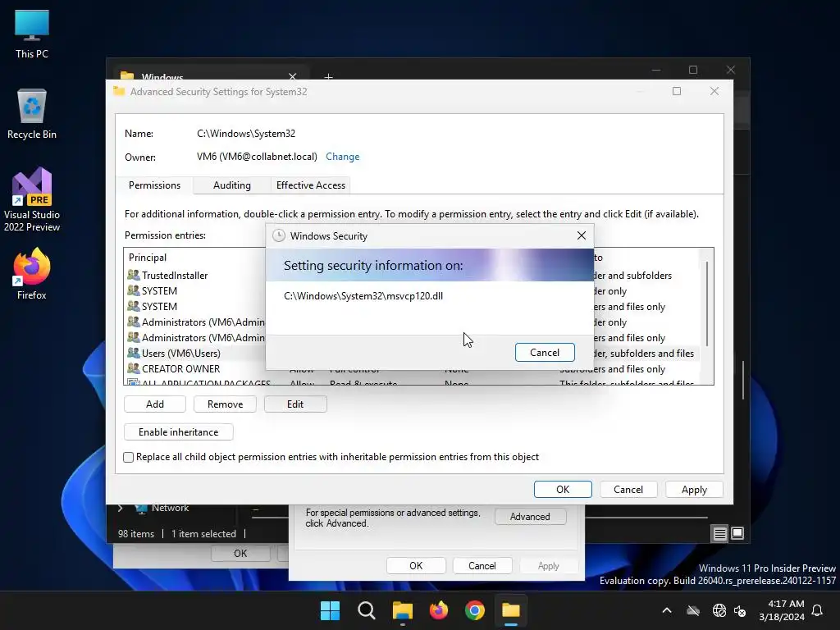Open the notifications bell
This screenshot has width=840, height=630.
coord(818,610)
